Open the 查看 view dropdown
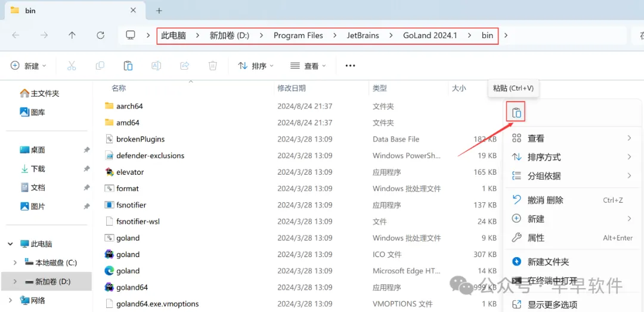644x312 pixels. pyautogui.click(x=308, y=66)
